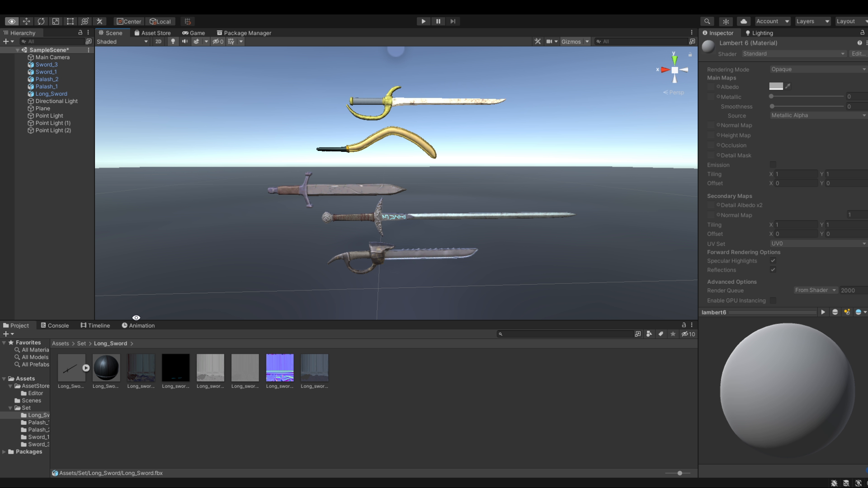Click the Pause button
Viewport: 868px width, 488px height.
438,21
